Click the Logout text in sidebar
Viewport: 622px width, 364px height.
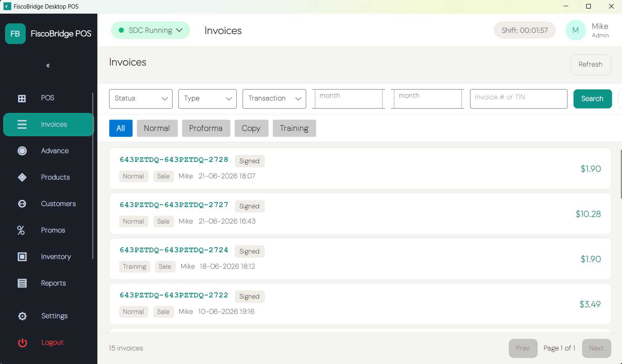[x=52, y=343]
